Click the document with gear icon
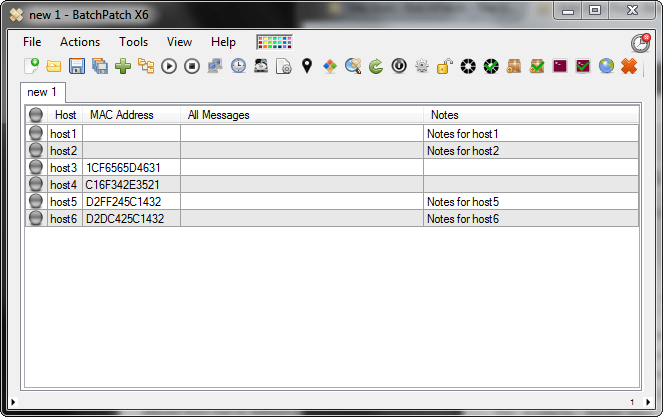 click(x=284, y=66)
